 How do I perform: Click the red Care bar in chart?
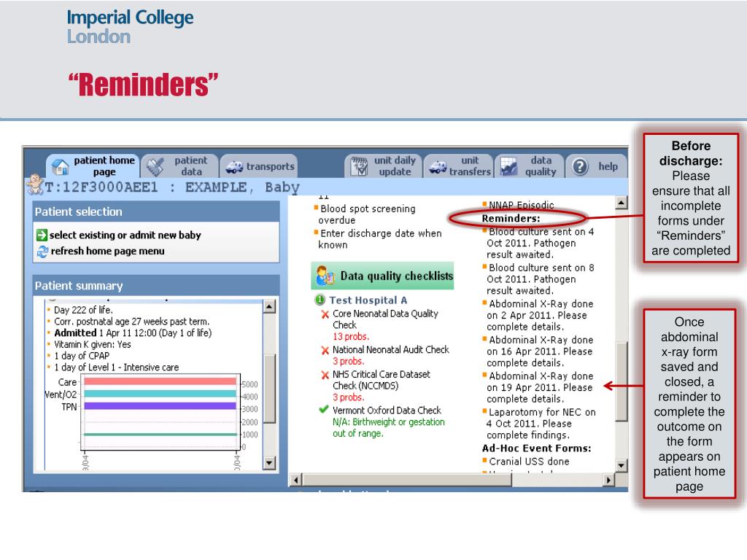160,381
